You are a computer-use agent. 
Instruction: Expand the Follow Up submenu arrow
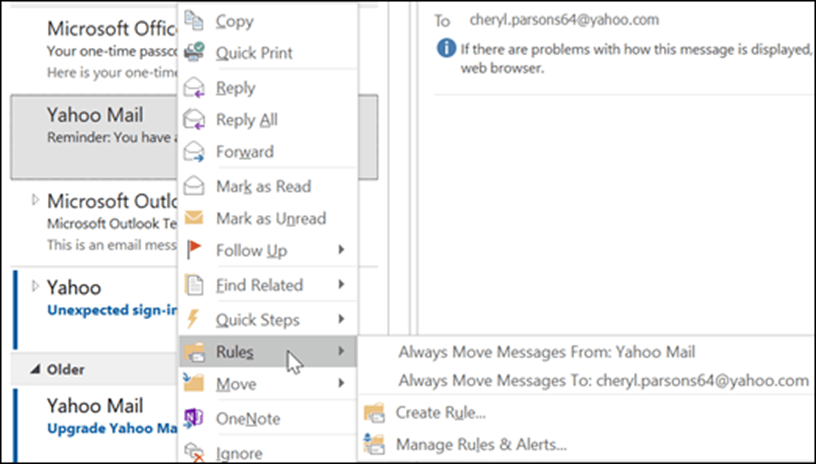pyautogui.click(x=341, y=250)
